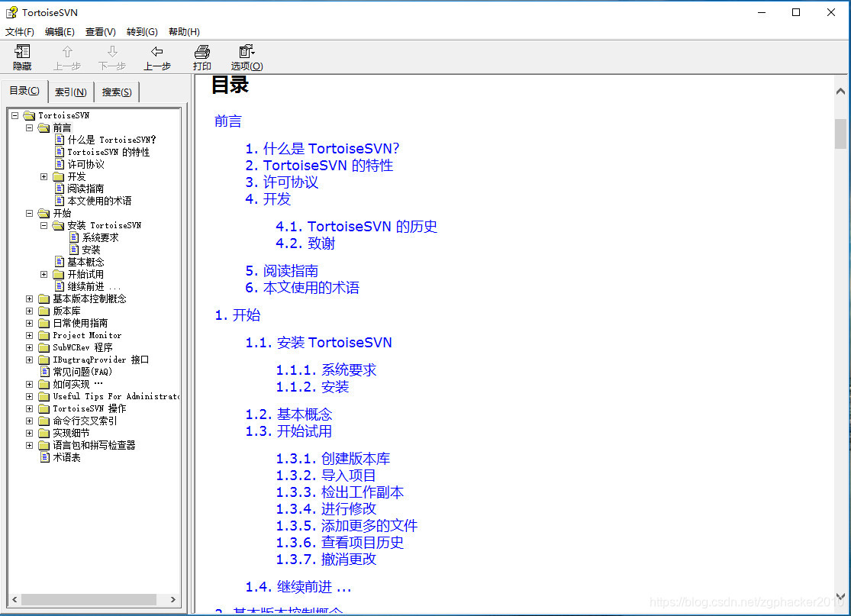Expand the IBugtraqProvider 接口 tree node
The image size is (851, 616).
(29, 360)
